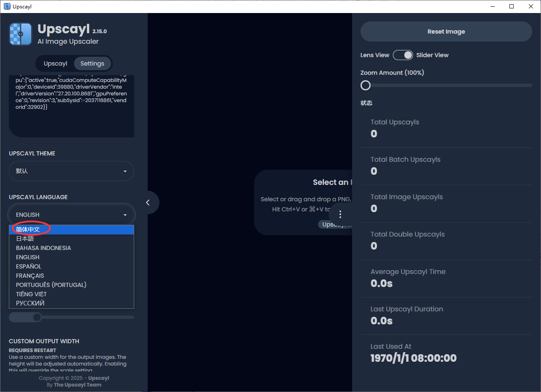This screenshot has width=541, height=392.
Task: Click the 'REQUIRES RESTART' note
Action: (x=32, y=350)
